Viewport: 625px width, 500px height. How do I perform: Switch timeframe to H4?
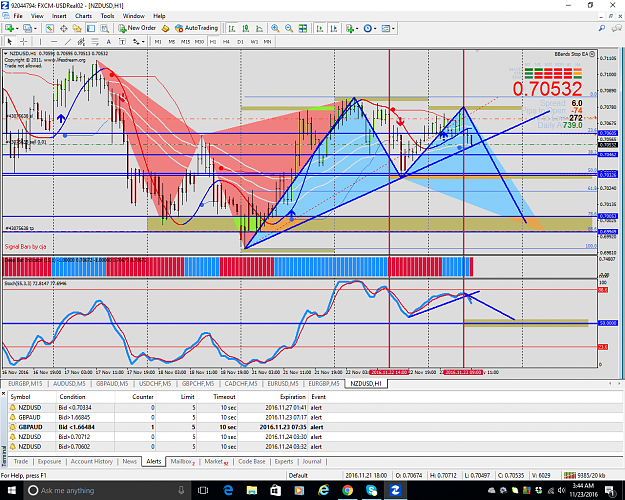tap(226, 41)
